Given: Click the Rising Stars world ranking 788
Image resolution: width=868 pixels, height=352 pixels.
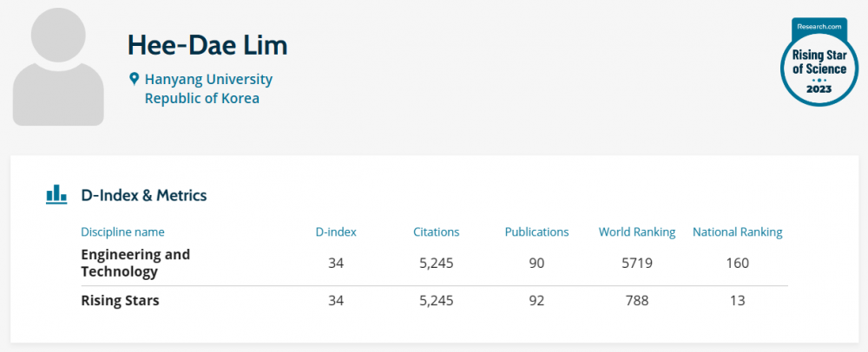Looking at the screenshot, I should 637,301.
